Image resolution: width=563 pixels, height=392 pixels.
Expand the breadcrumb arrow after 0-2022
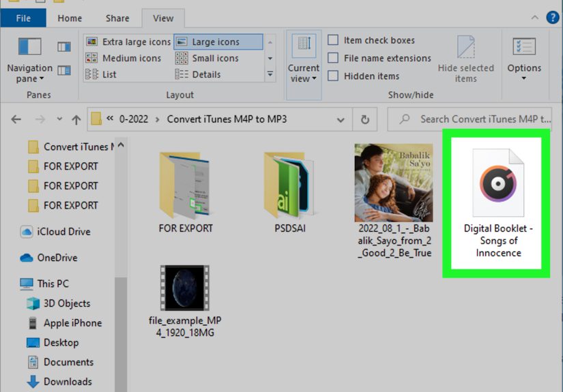157,119
